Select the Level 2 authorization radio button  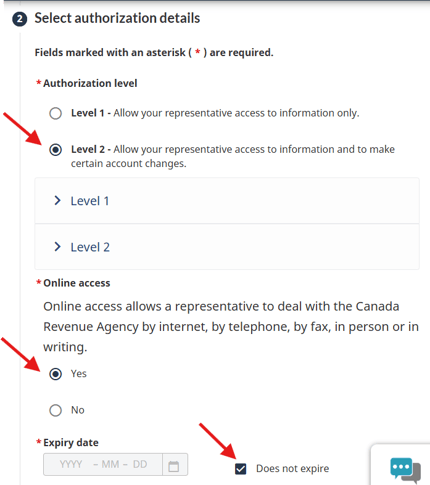[55, 150]
